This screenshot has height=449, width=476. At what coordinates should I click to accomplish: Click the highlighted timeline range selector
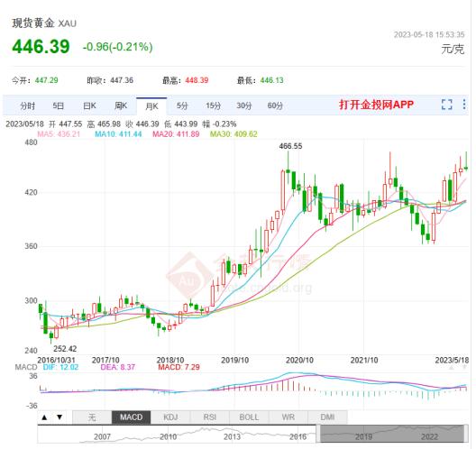tap(392, 434)
